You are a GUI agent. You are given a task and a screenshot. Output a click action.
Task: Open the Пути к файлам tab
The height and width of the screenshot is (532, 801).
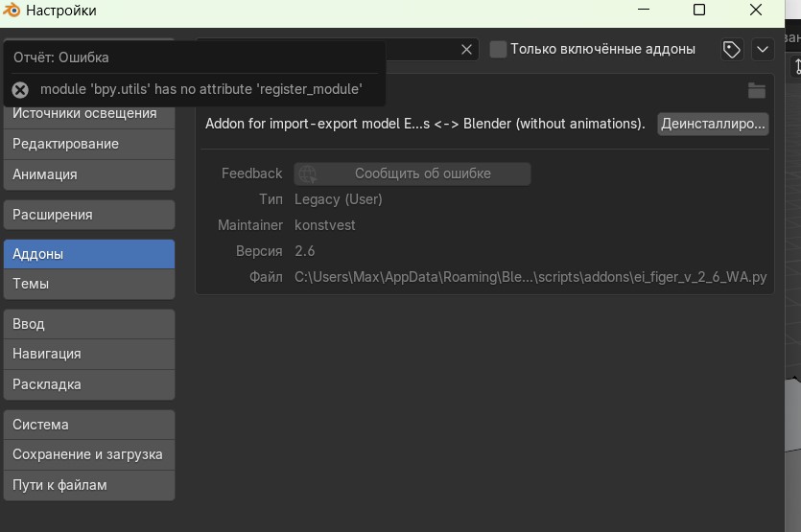(89, 485)
